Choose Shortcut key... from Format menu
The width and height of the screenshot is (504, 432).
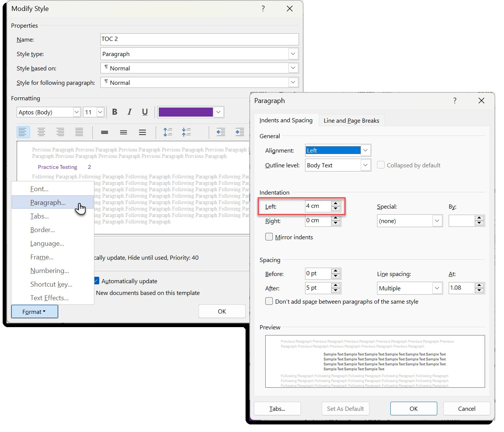click(x=53, y=284)
